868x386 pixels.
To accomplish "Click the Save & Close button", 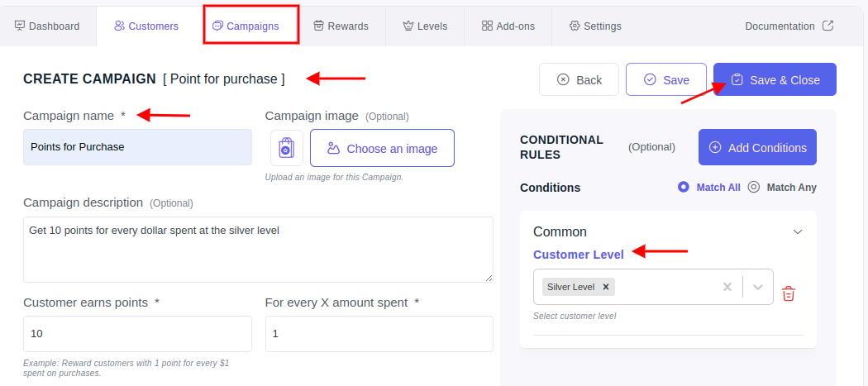I will [775, 79].
